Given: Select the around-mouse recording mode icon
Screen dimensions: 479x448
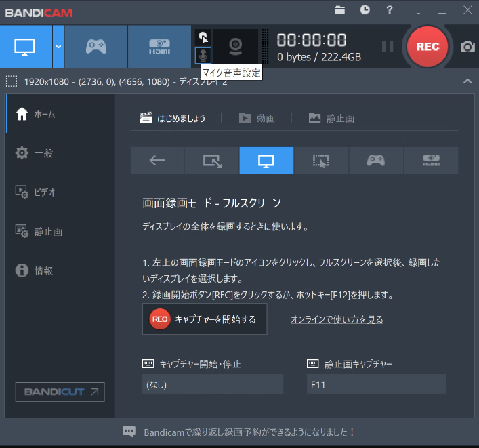Looking at the screenshot, I should [x=321, y=161].
